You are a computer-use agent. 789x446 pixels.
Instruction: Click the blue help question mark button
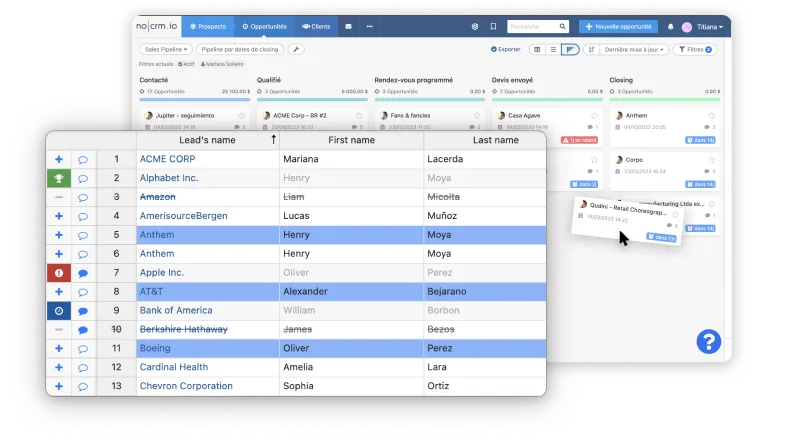(x=708, y=342)
